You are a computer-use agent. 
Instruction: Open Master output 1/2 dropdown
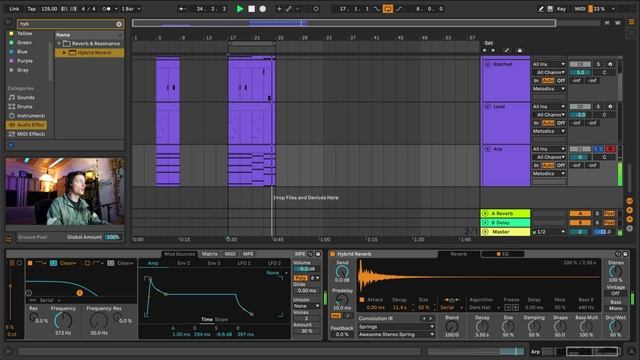coord(549,232)
